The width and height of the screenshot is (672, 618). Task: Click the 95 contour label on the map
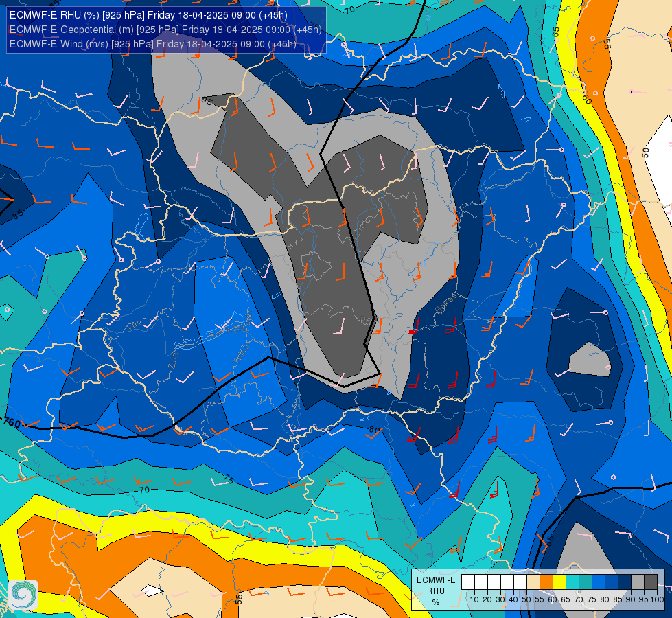coord(207,101)
